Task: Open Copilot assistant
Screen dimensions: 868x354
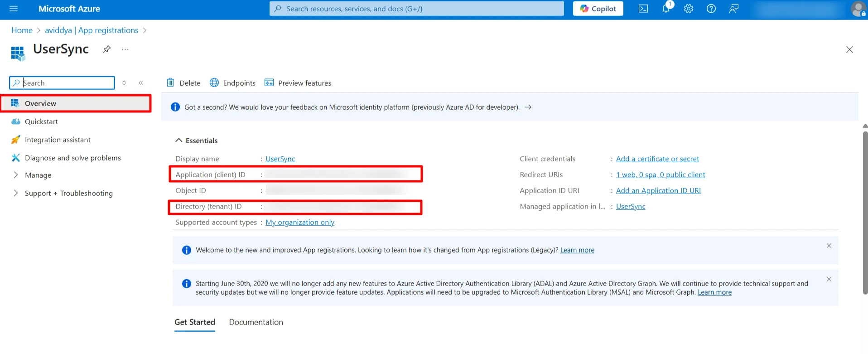Action: 598,9
